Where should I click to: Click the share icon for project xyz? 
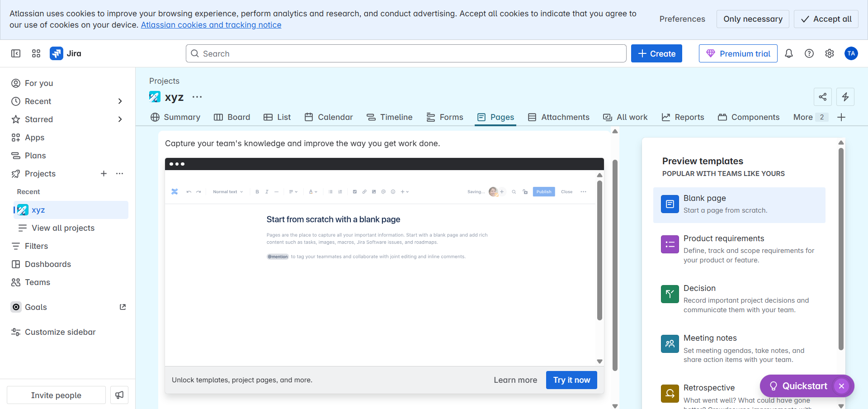[823, 97]
